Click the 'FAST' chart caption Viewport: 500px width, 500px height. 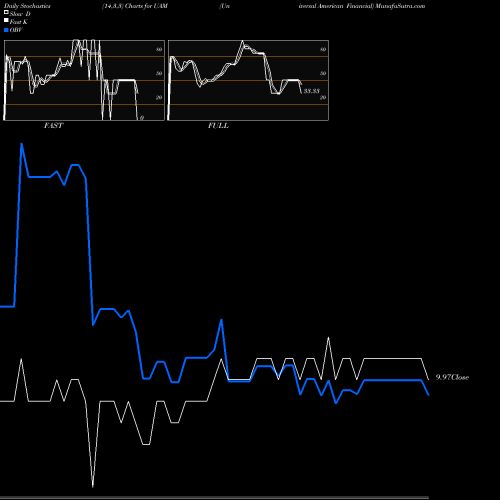tap(53, 126)
